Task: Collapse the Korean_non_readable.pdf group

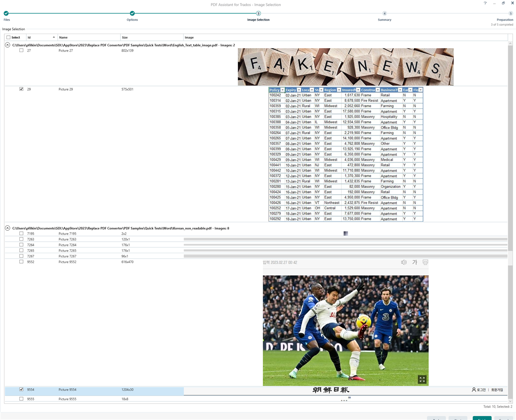Action: [x=8, y=228]
